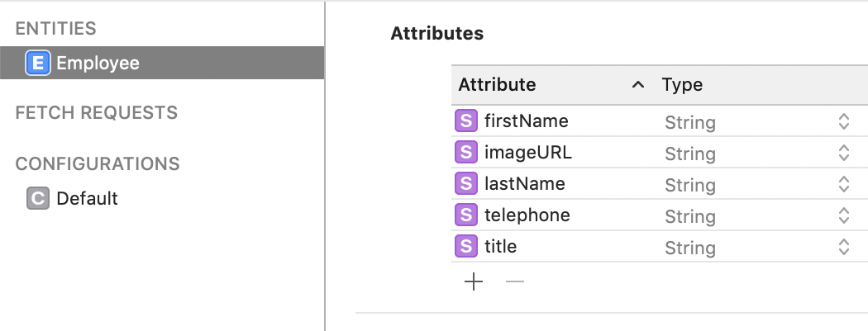Click the imageURL string type icon
Screen dimensions: 868x331
(467, 153)
